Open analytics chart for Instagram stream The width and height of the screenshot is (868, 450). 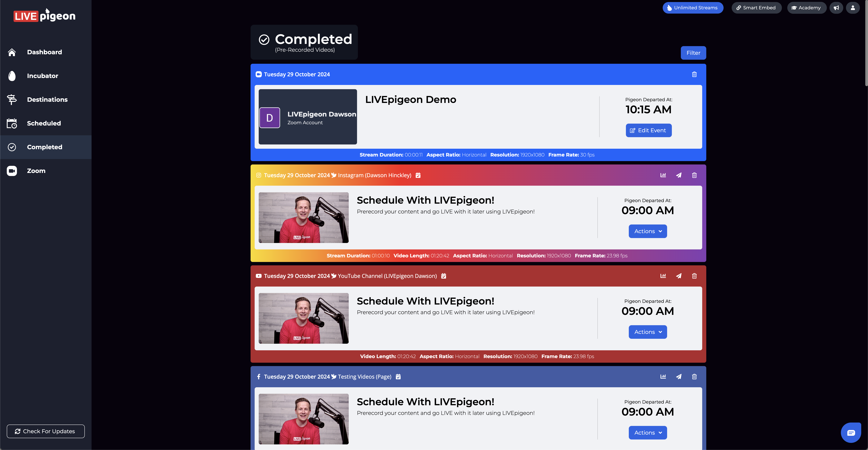(x=663, y=175)
